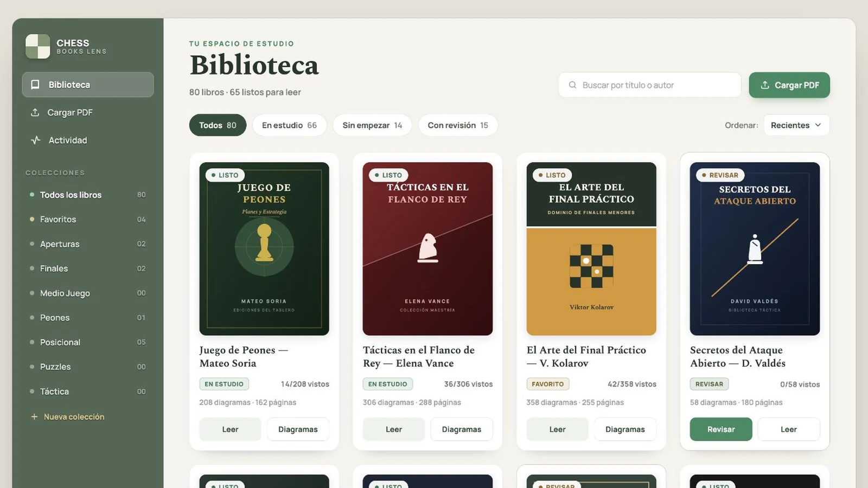Screen dimensions: 868x488
Task: Create a Nueva colección
Action: (68, 416)
